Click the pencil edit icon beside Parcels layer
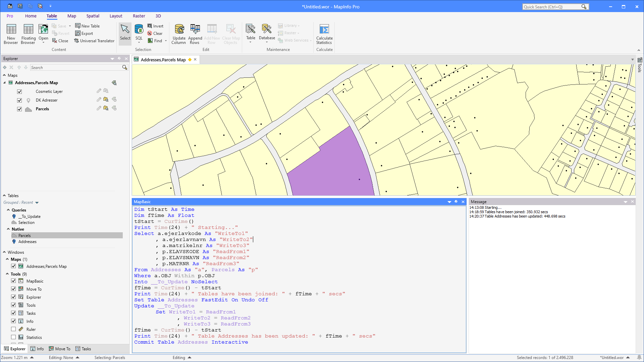The image size is (644, 362). tap(99, 108)
